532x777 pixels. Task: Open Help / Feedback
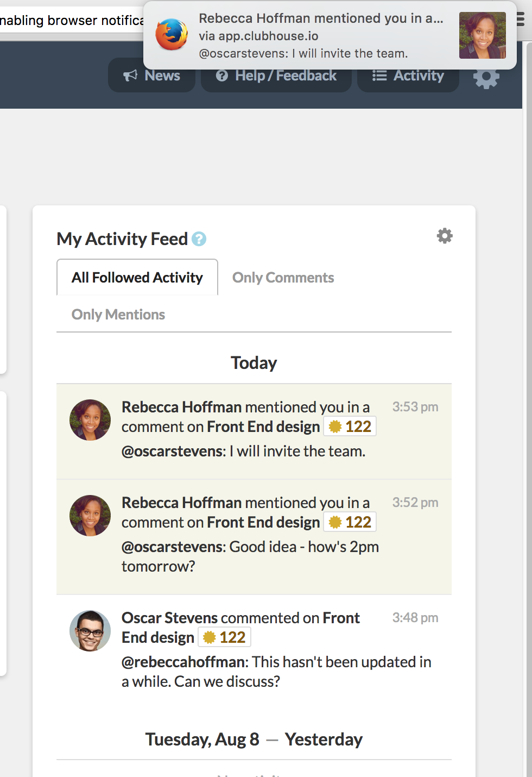point(276,76)
